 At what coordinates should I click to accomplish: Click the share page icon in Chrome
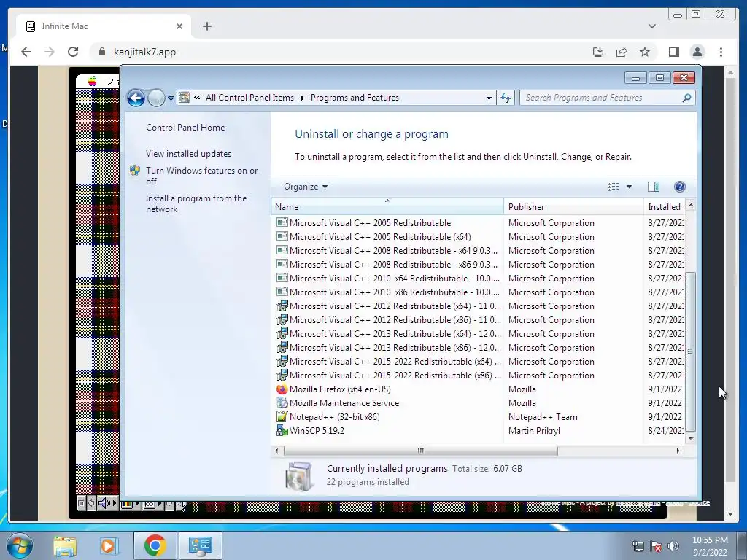(x=622, y=52)
